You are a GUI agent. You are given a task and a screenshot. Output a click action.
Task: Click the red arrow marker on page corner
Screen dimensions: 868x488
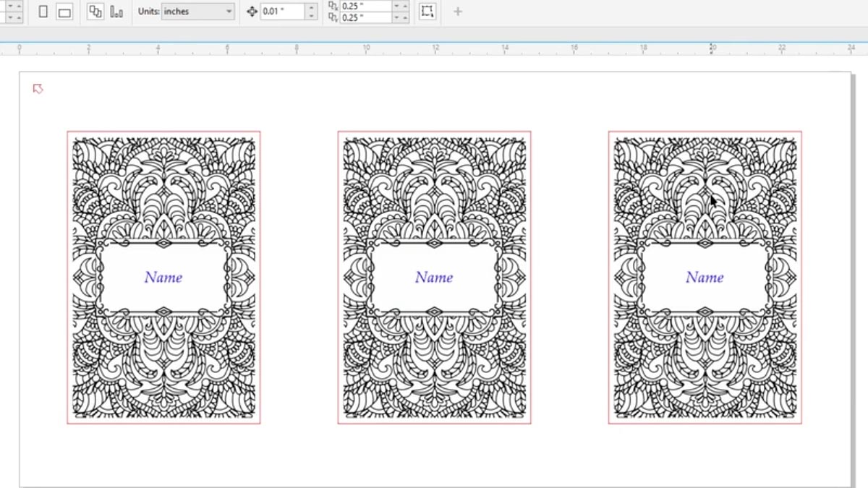coord(38,89)
